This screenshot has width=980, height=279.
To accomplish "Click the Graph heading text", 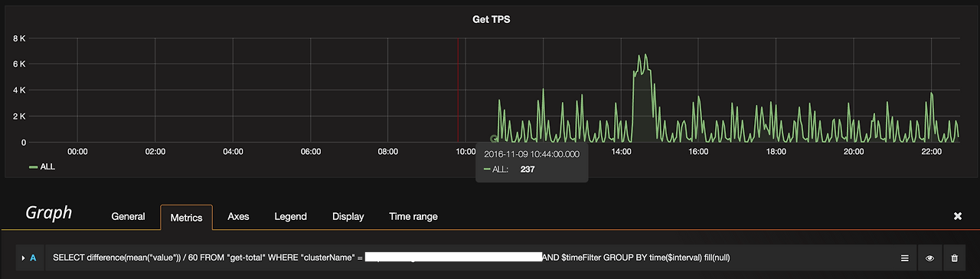I will [49, 212].
